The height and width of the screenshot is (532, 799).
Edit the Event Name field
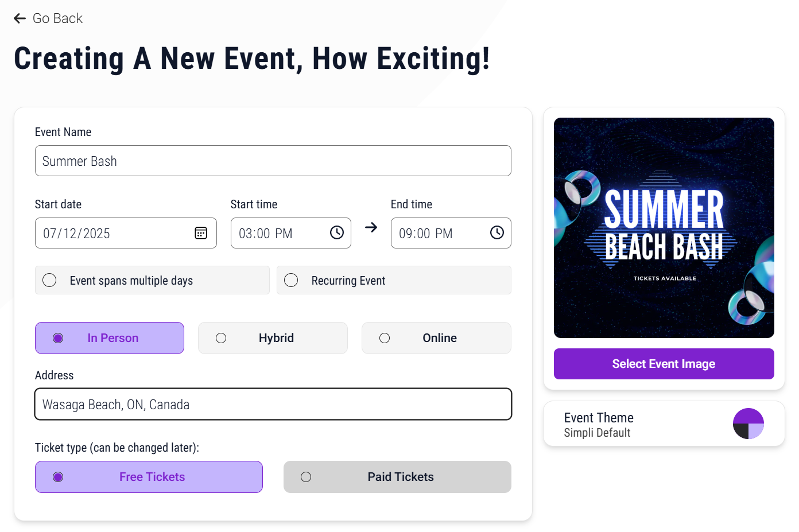(x=273, y=161)
